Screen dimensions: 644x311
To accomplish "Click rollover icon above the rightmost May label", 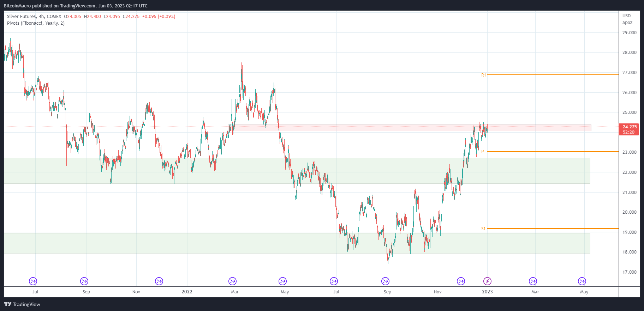I will coord(582,281).
